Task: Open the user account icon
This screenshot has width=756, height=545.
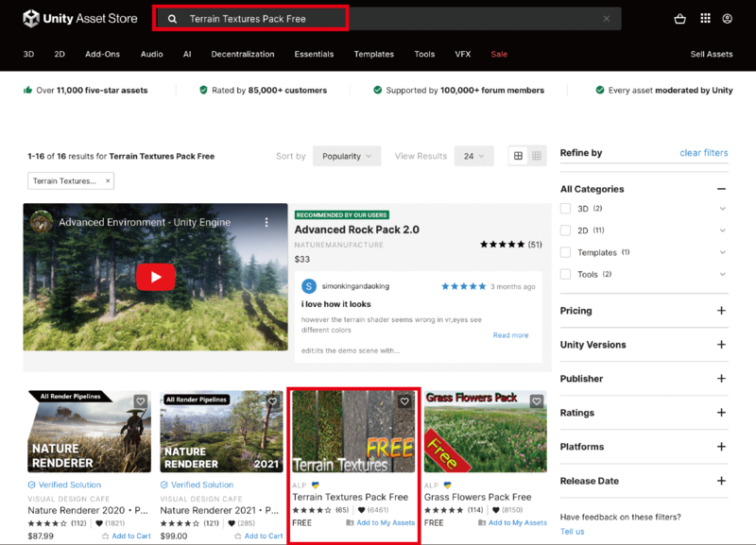Action: (x=727, y=19)
